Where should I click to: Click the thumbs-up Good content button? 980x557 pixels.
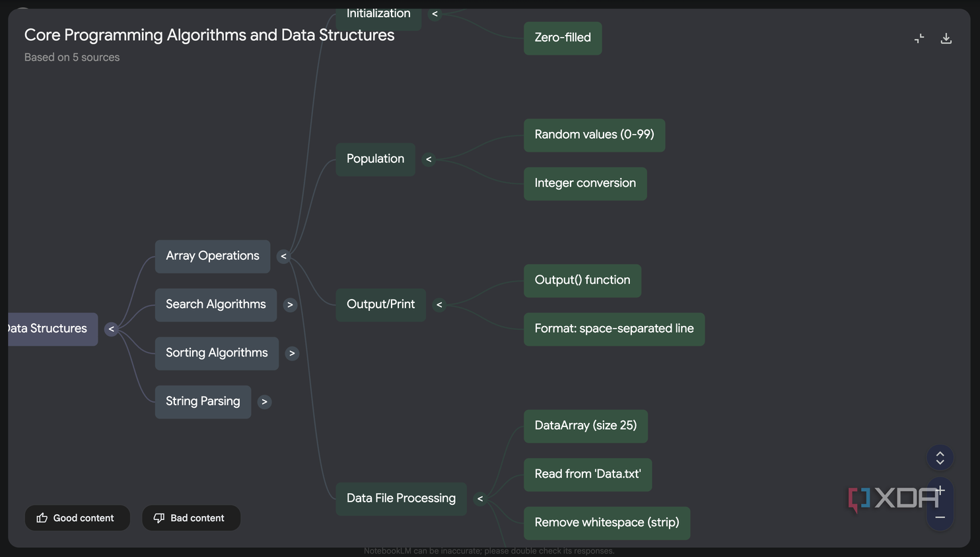(x=77, y=518)
